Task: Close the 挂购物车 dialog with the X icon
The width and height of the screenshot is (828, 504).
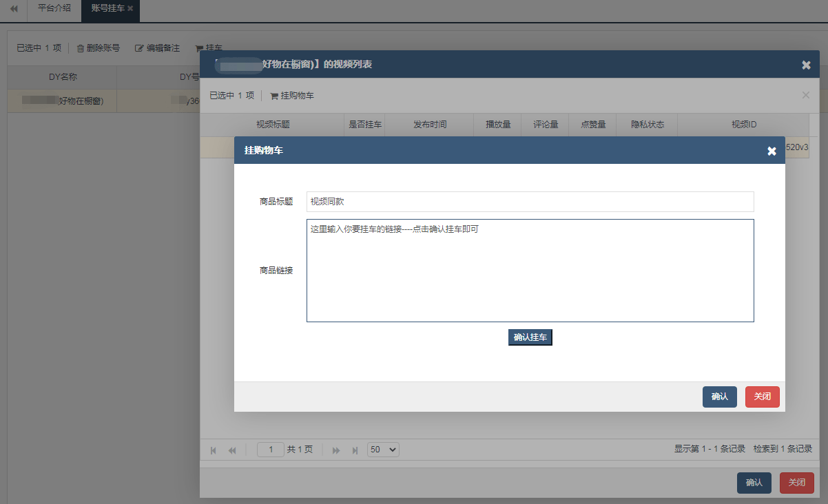Action: [772, 151]
